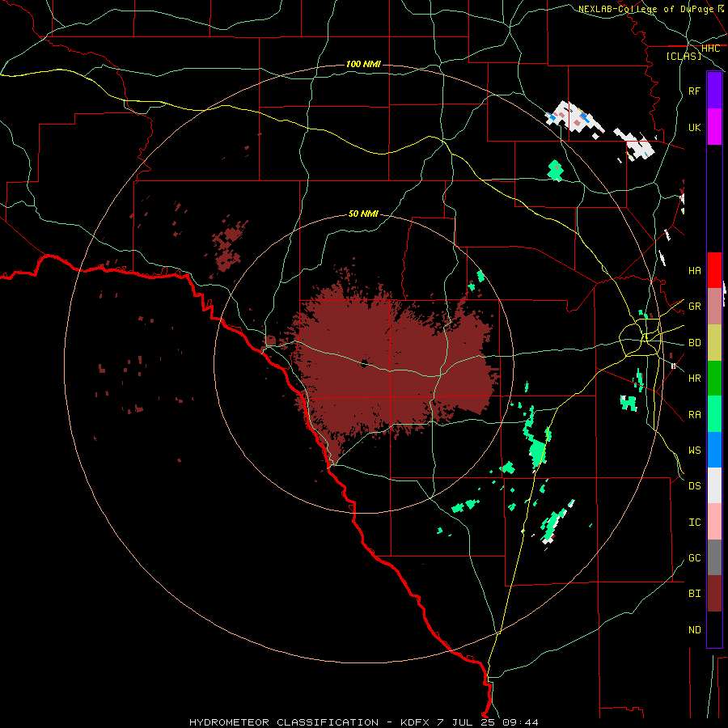728x728 pixels.
Task: Click the "BI" legend label
Action: (695, 594)
